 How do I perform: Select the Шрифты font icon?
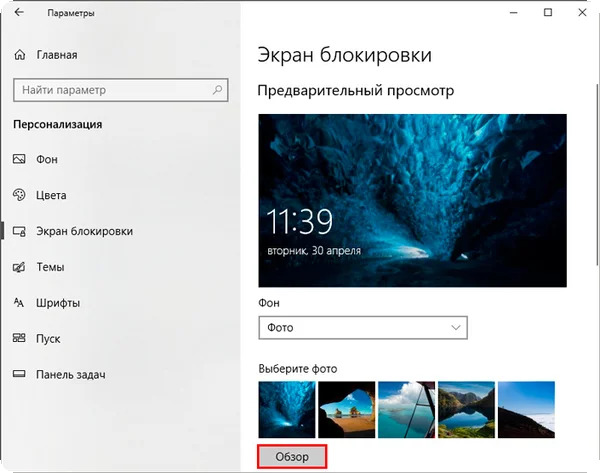pos(19,303)
